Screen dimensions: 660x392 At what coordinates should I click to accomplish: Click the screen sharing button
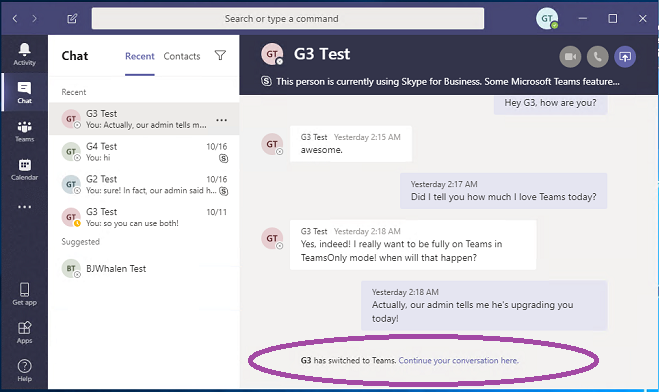coord(625,56)
